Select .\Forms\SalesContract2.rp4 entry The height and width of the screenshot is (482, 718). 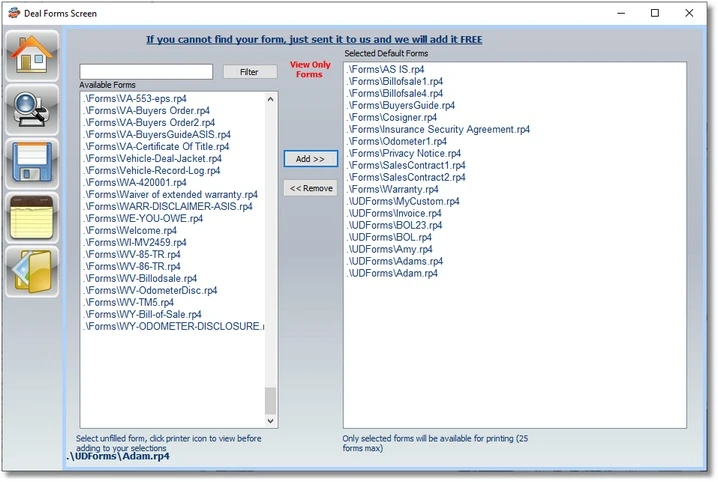click(406, 177)
